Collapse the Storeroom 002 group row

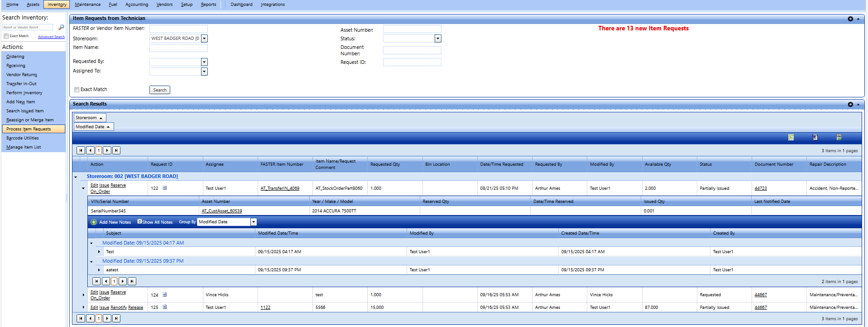click(x=76, y=177)
